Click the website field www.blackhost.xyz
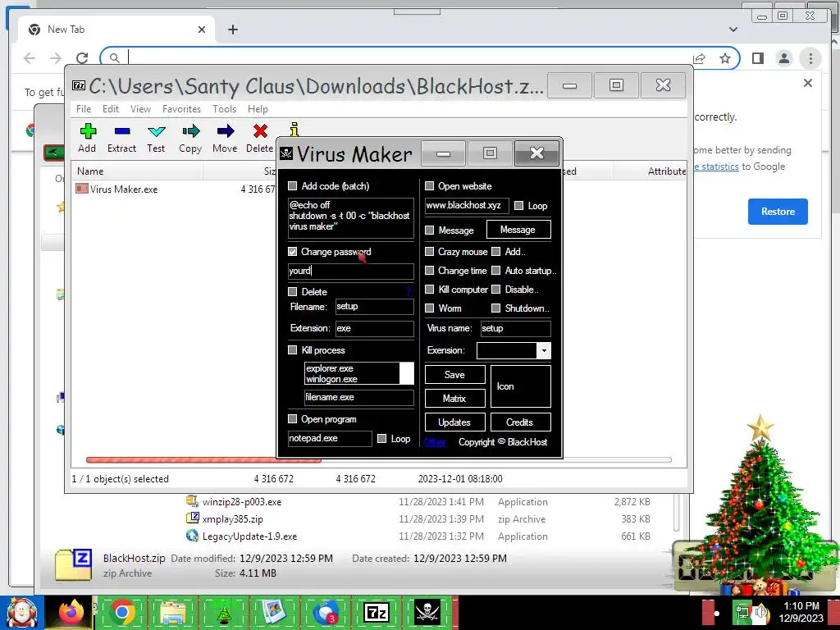 467,205
